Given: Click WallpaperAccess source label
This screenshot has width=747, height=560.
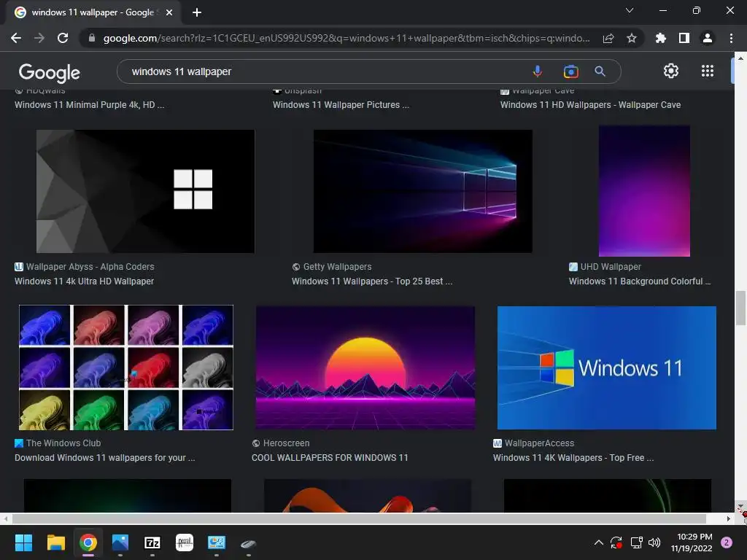Looking at the screenshot, I should (x=539, y=443).
